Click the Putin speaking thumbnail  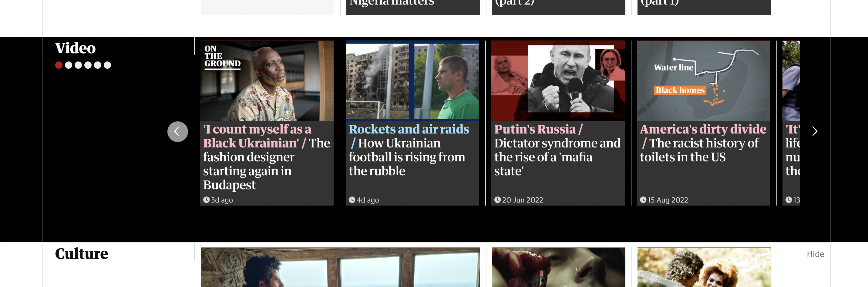tap(558, 81)
